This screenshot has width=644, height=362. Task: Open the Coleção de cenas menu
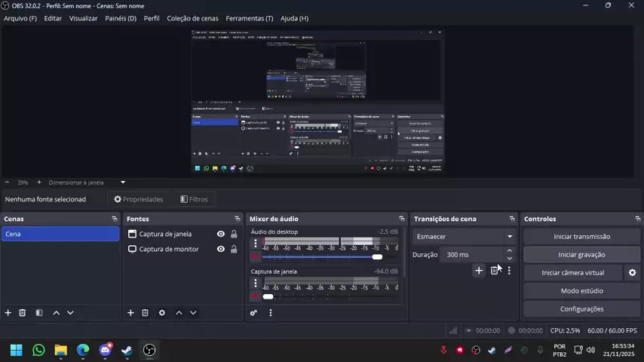192,18
